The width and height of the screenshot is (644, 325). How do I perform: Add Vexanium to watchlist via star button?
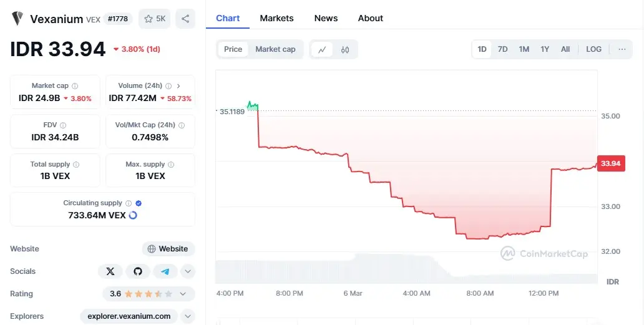point(154,19)
